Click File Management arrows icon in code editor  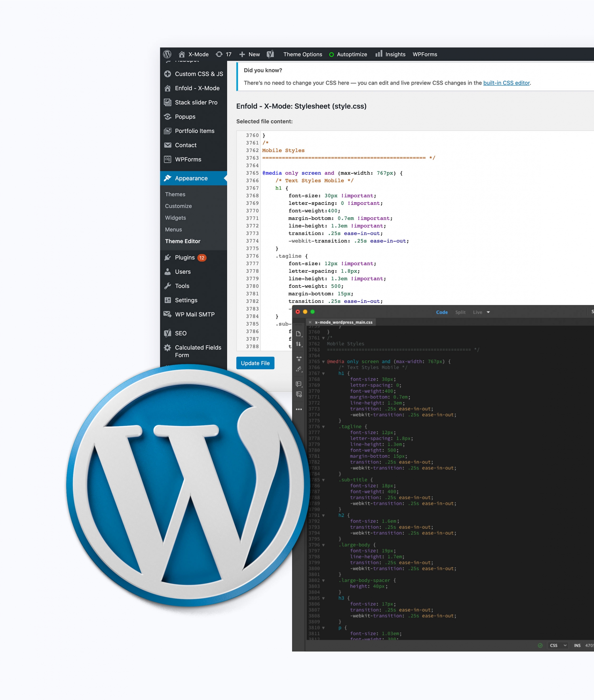[299, 344]
